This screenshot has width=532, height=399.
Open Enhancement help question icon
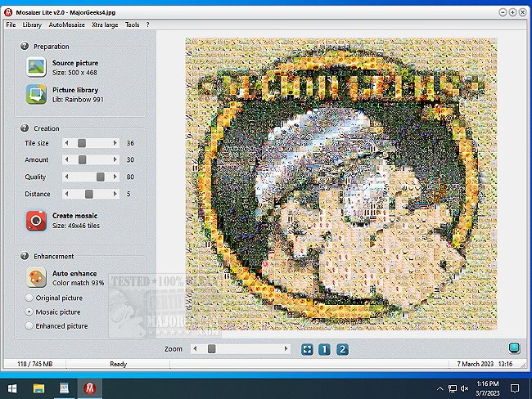pyautogui.click(x=25, y=256)
